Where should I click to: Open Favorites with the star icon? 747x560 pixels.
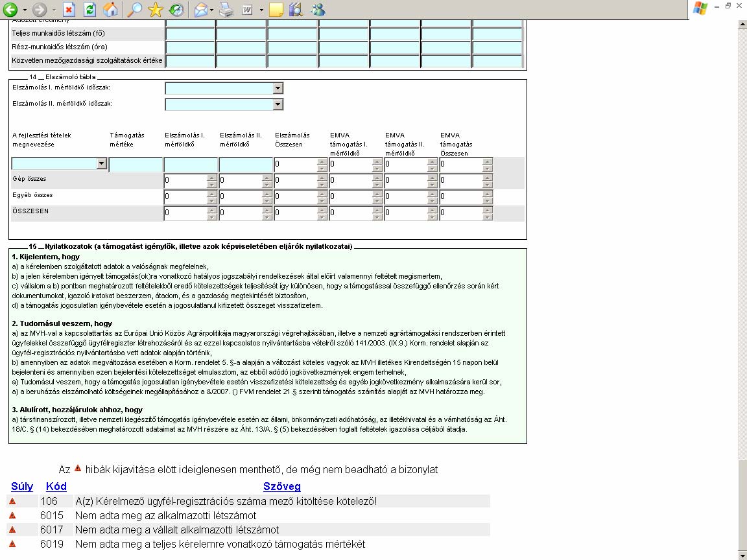[156, 9]
